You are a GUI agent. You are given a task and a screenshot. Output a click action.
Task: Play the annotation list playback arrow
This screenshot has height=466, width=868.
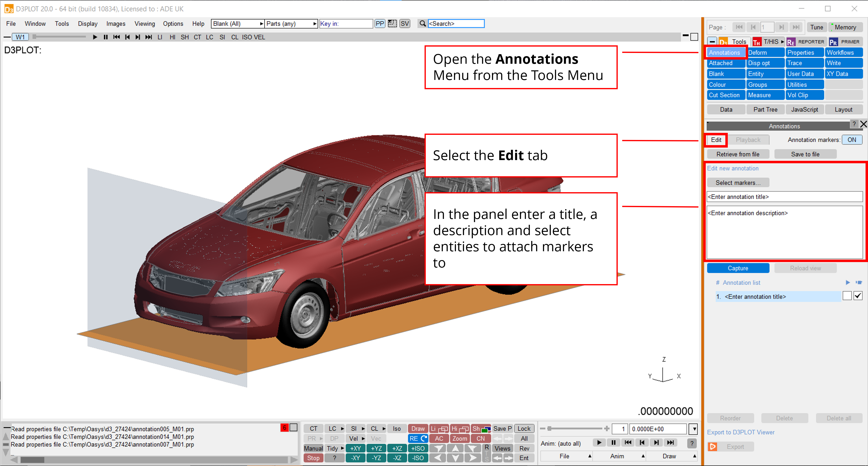coord(848,282)
